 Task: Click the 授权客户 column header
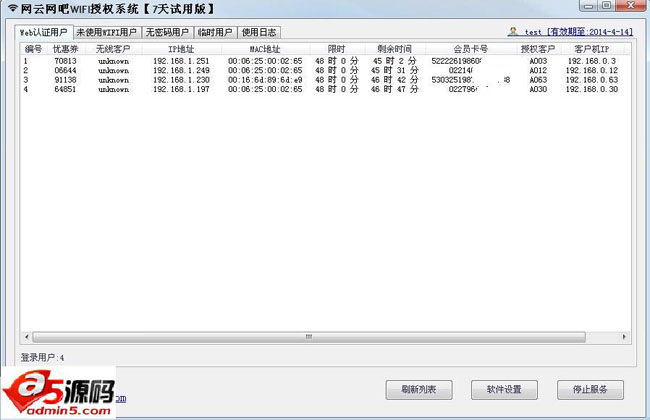[538, 49]
